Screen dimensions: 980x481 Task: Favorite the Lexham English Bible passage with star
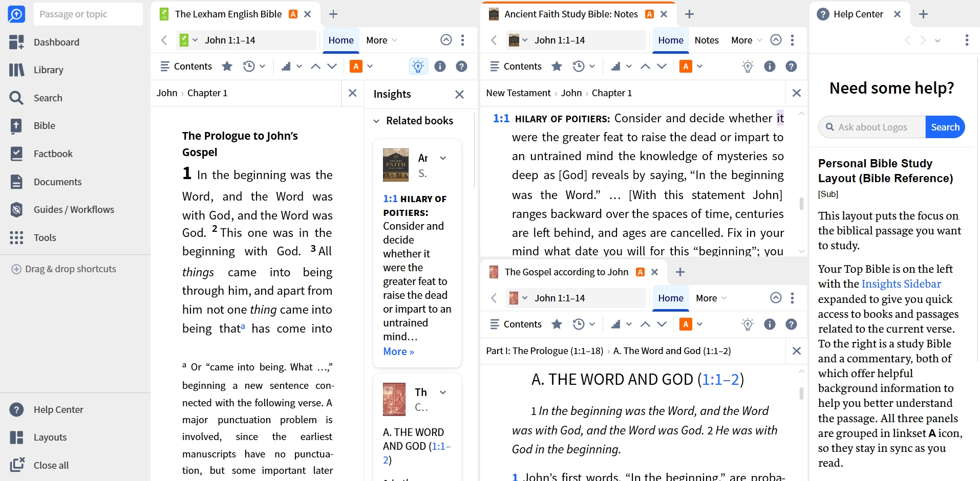[227, 66]
